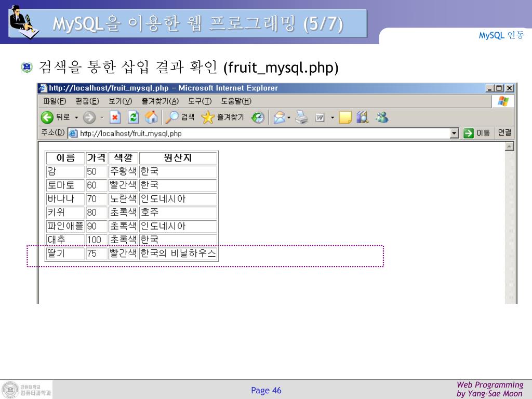The width and height of the screenshot is (532, 399).
Task: Open Back button history dropdown arrow
Action: 76,118
